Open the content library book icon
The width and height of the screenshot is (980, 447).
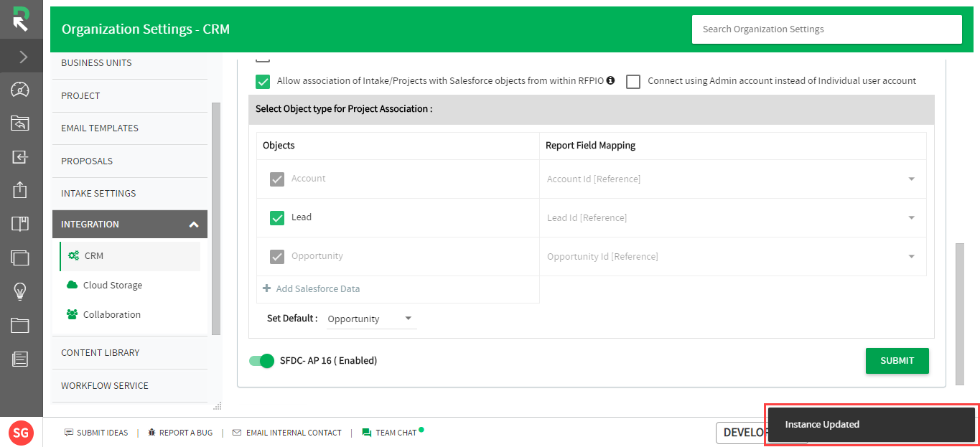[x=20, y=224]
